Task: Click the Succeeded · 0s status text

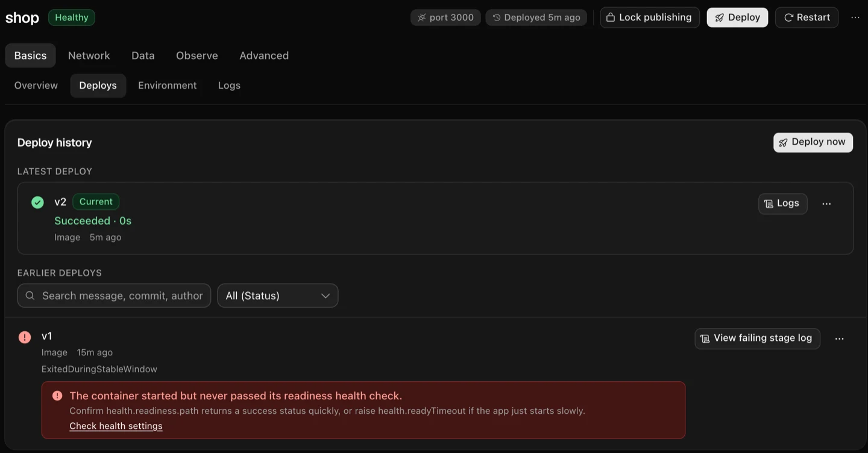Action: [93, 221]
